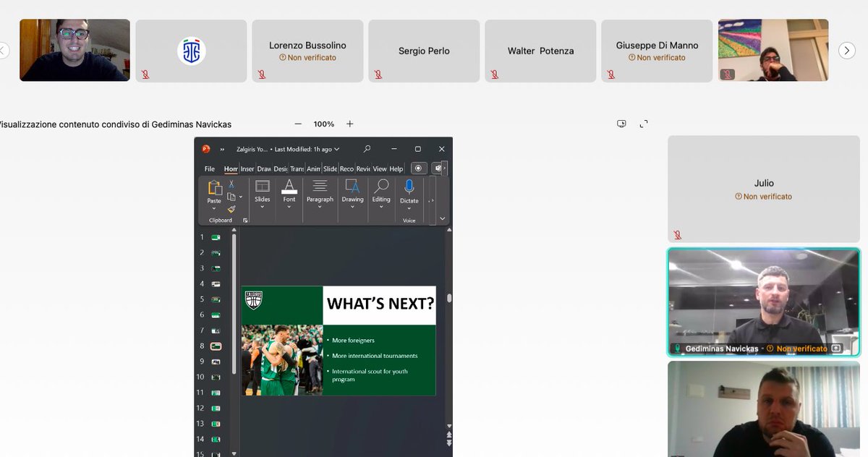Click slide panel vertical scrollbar
This screenshot has height=457, width=868.
pos(234,304)
